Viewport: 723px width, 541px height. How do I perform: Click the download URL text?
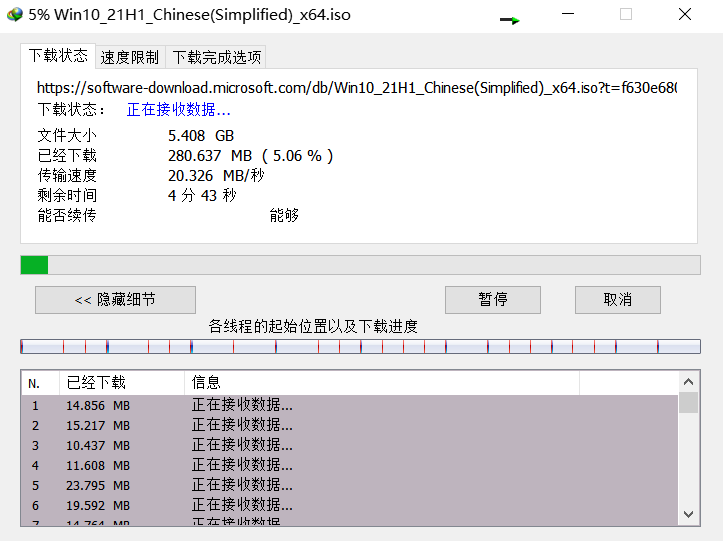coord(357,88)
